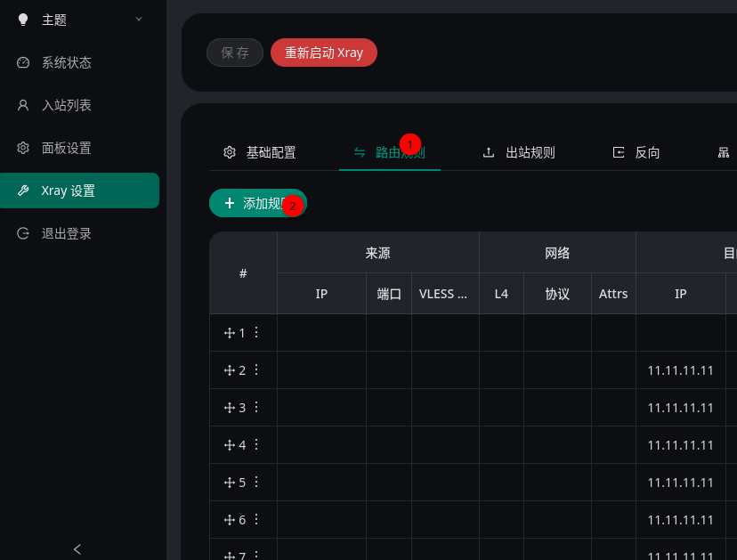Open the more options menu for row 1
Image resolution: width=737 pixels, height=560 pixels.
256,332
